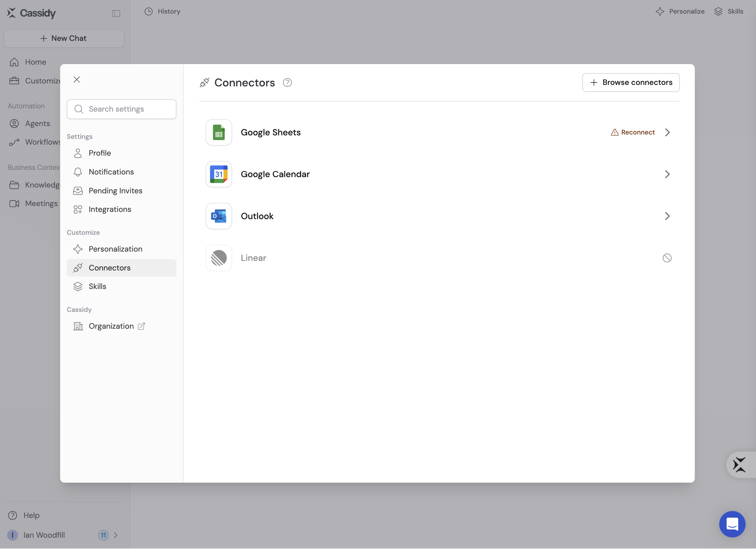
Task: Open the chat support bubble
Action: [732, 524]
